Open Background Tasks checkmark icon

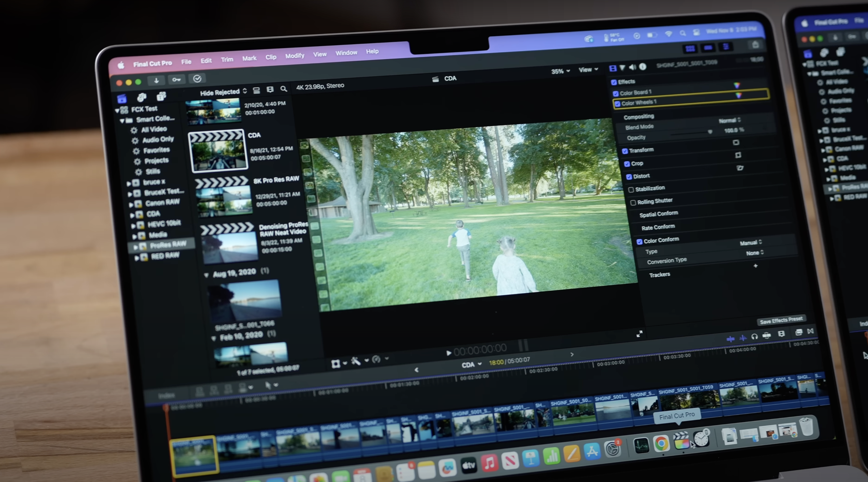pos(197,79)
